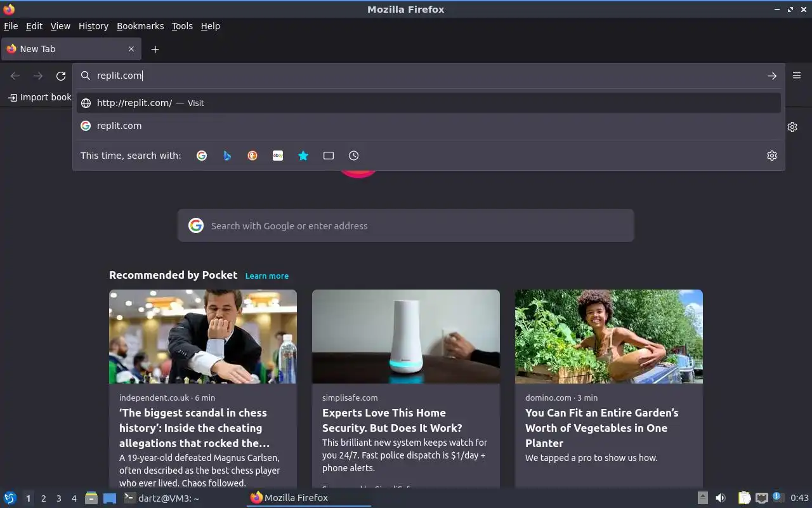812x508 pixels.
Task: Click the 0:43 clock in taskbar
Action: pyautogui.click(x=799, y=498)
